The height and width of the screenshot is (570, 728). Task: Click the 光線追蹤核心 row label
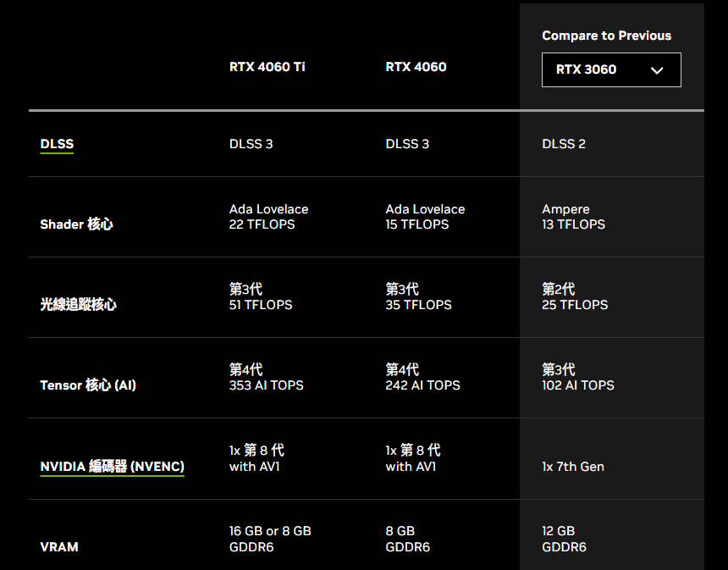[x=78, y=305]
